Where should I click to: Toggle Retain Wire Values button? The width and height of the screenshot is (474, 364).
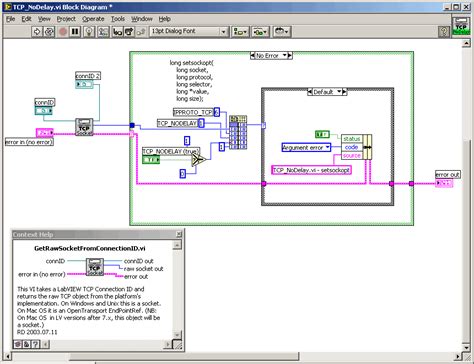coord(103,32)
